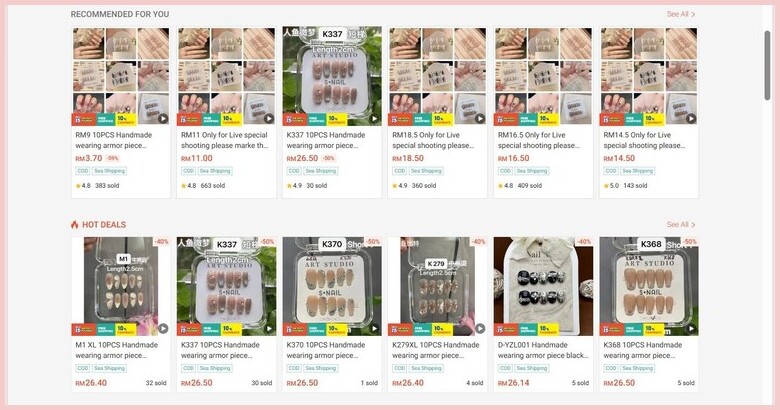Open RM18.5 Only for Live product title
This screenshot has height=410, width=780.
pyautogui.click(x=433, y=140)
